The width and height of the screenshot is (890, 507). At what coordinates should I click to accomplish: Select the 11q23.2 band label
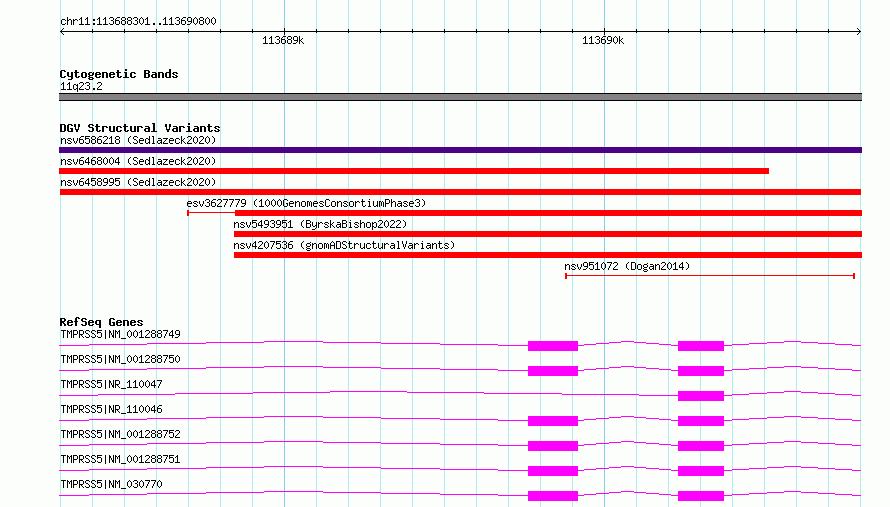[x=81, y=86]
